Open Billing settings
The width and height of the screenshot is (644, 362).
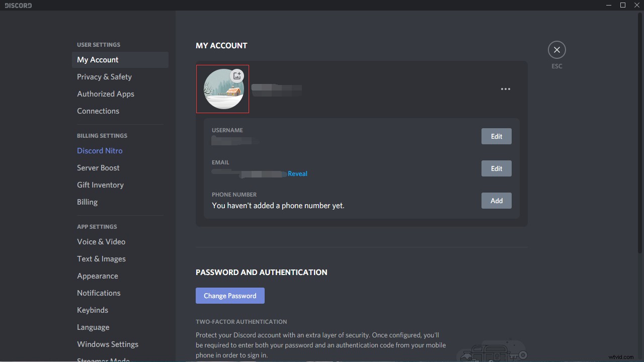click(x=87, y=202)
